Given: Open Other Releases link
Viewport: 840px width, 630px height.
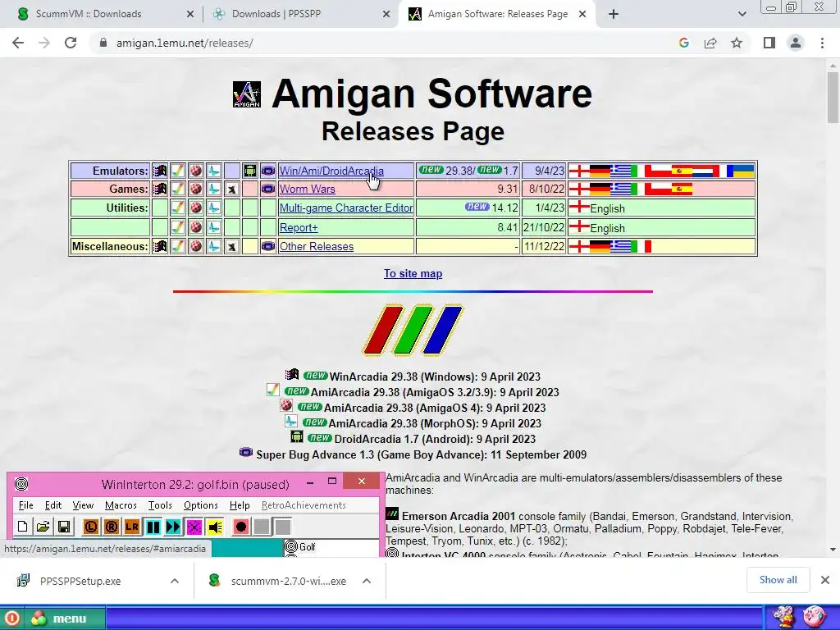Looking at the screenshot, I should click(x=317, y=246).
